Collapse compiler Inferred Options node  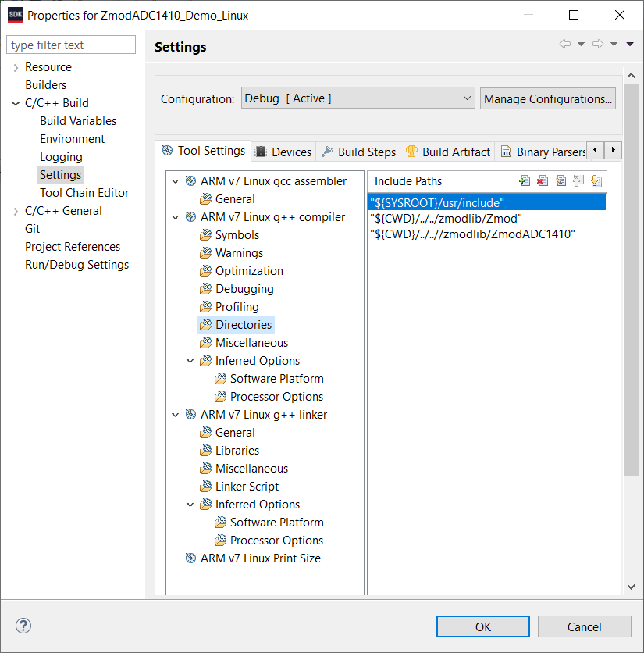point(190,361)
